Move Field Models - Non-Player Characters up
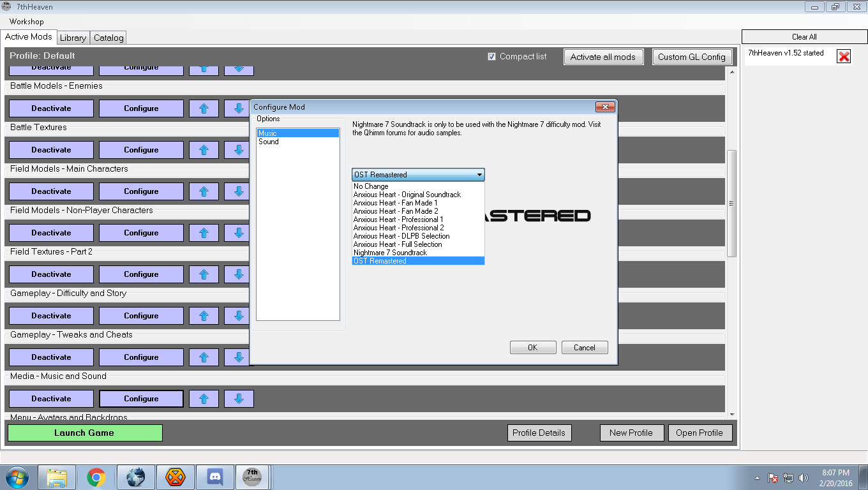868x490 pixels. point(204,233)
